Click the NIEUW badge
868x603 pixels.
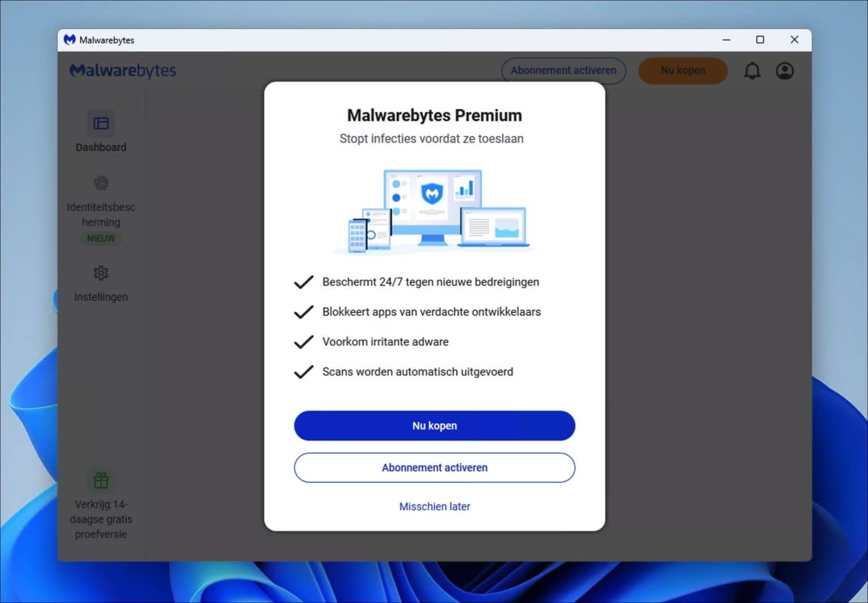tap(101, 238)
